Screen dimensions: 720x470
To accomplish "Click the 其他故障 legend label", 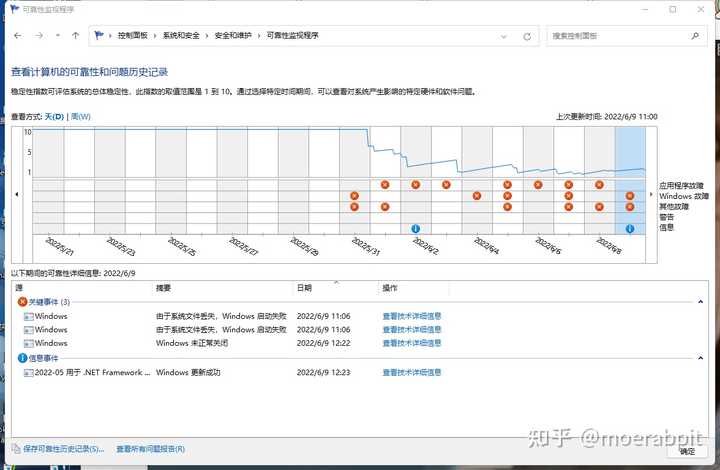I will click(x=674, y=207).
